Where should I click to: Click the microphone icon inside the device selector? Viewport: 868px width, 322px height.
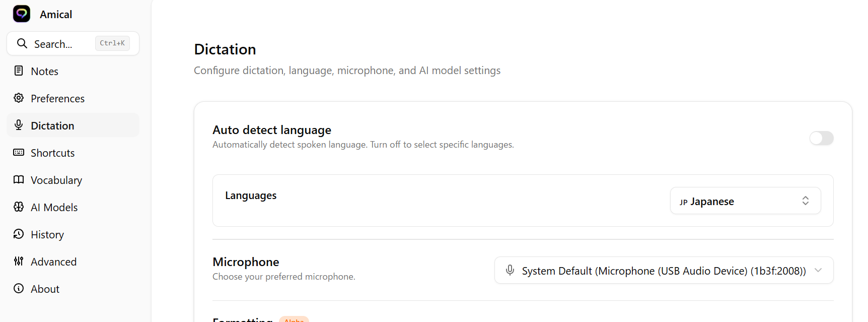tap(510, 271)
